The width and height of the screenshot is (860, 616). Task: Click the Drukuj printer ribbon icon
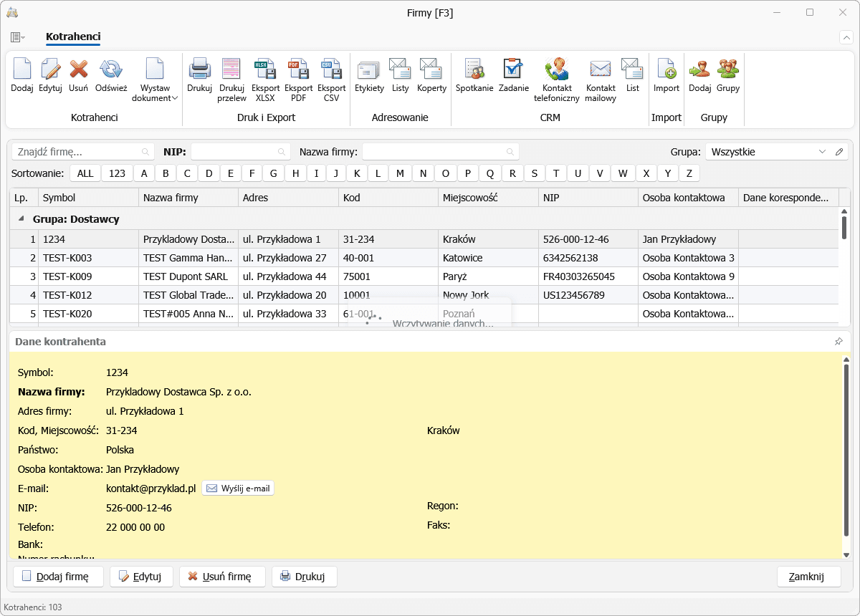click(x=199, y=75)
